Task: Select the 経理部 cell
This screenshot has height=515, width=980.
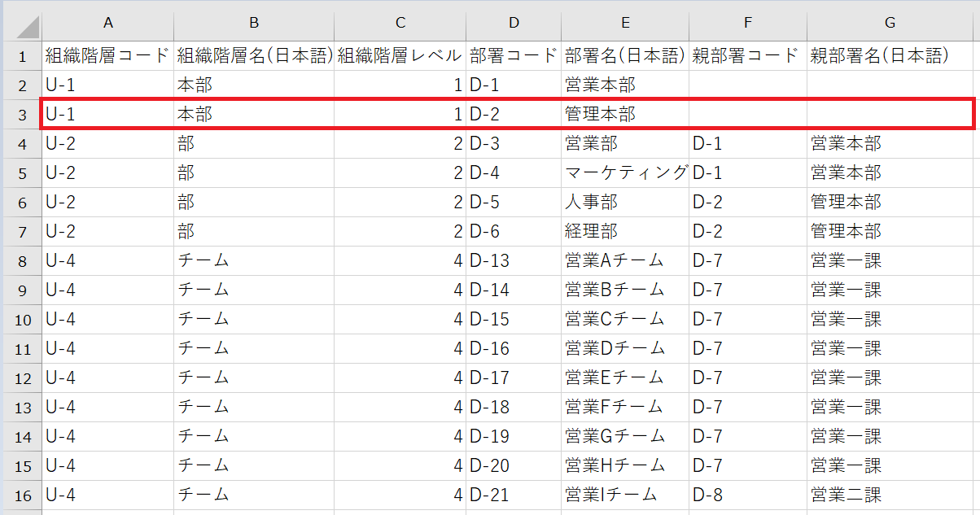Action: tap(624, 232)
